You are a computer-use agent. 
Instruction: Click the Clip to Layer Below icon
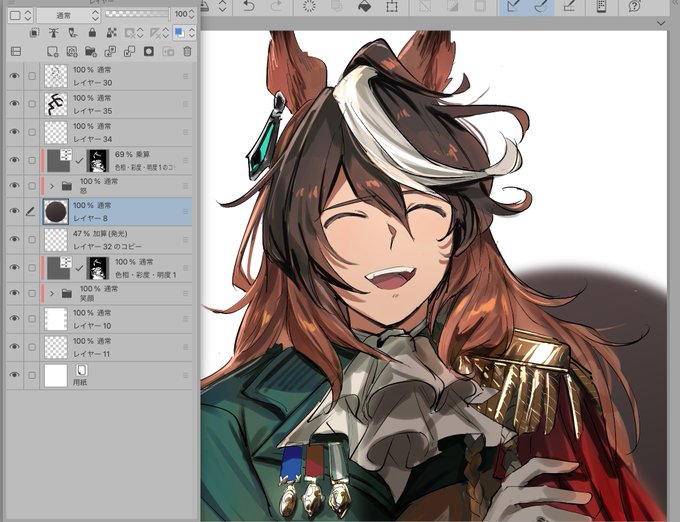(35, 33)
